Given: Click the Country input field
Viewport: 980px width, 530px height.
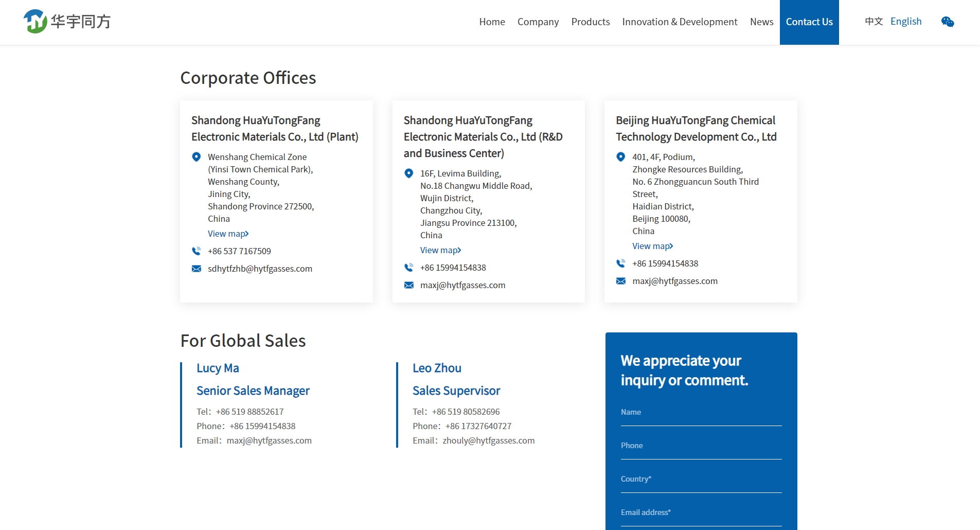Looking at the screenshot, I should coord(701,480).
